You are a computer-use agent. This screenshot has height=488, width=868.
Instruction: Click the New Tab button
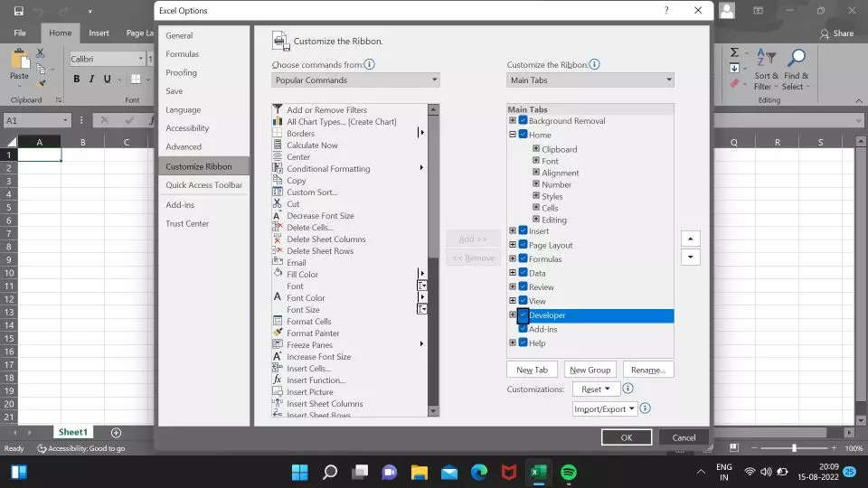tap(532, 370)
